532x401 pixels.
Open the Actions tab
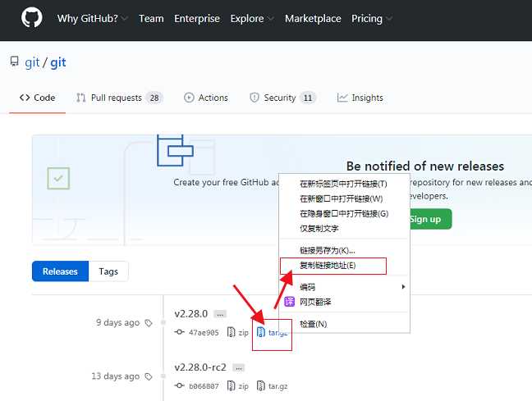point(206,98)
